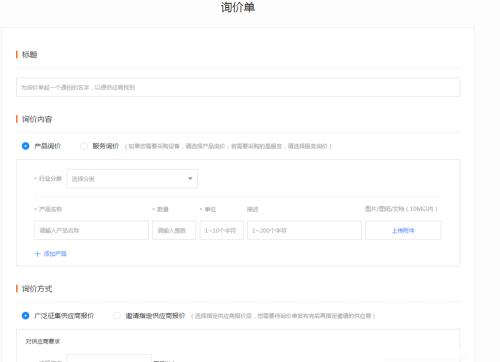Click the 产品名称 product name input
This screenshot has height=362, width=500.
click(x=91, y=230)
